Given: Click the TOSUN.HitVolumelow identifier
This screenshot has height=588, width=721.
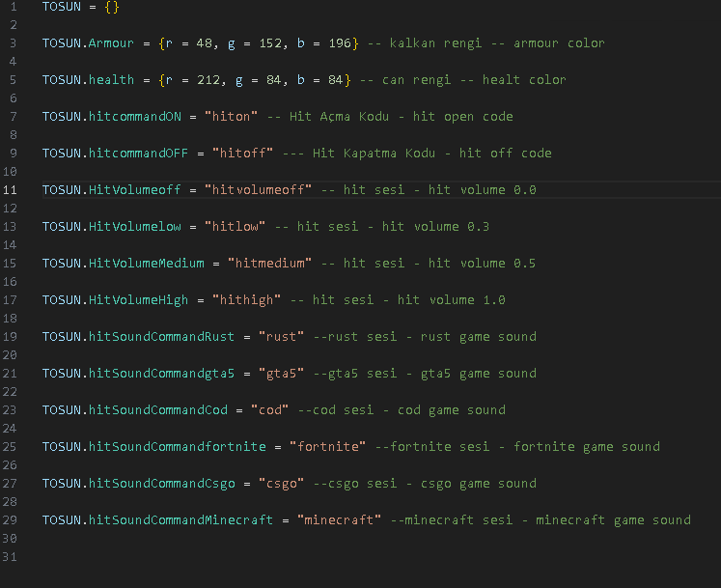Looking at the screenshot, I should coord(111,227).
